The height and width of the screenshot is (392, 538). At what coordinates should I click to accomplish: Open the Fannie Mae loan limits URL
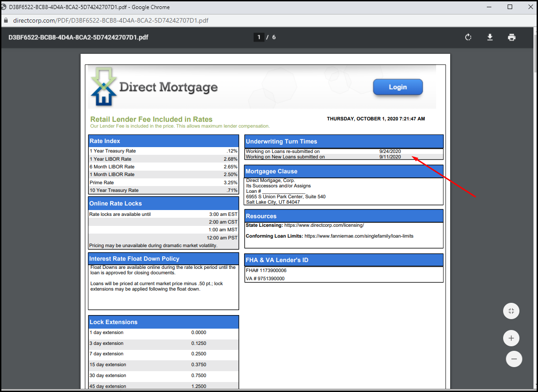click(359, 236)
